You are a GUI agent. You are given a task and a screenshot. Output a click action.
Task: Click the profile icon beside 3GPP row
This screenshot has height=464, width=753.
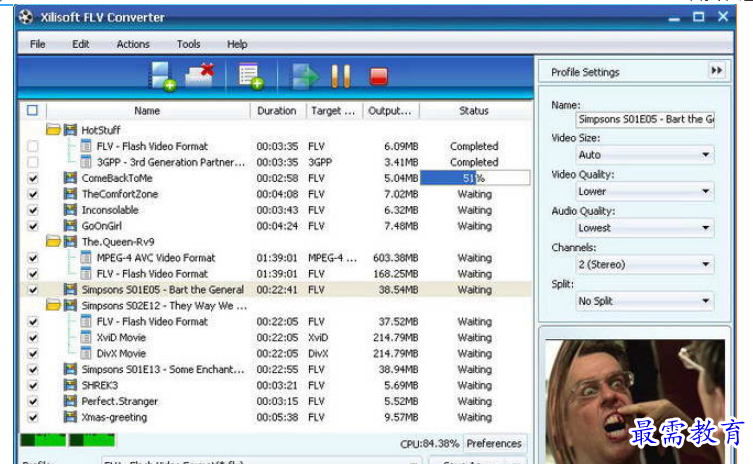(86, 162)
